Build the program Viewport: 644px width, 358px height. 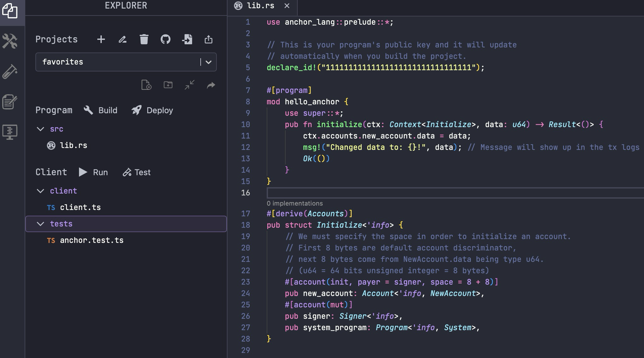(100, 110)
